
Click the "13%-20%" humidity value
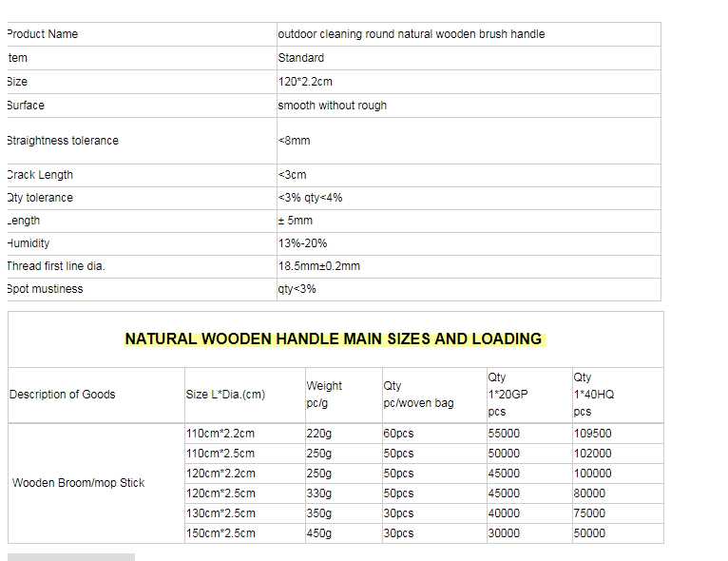point(302,243)
